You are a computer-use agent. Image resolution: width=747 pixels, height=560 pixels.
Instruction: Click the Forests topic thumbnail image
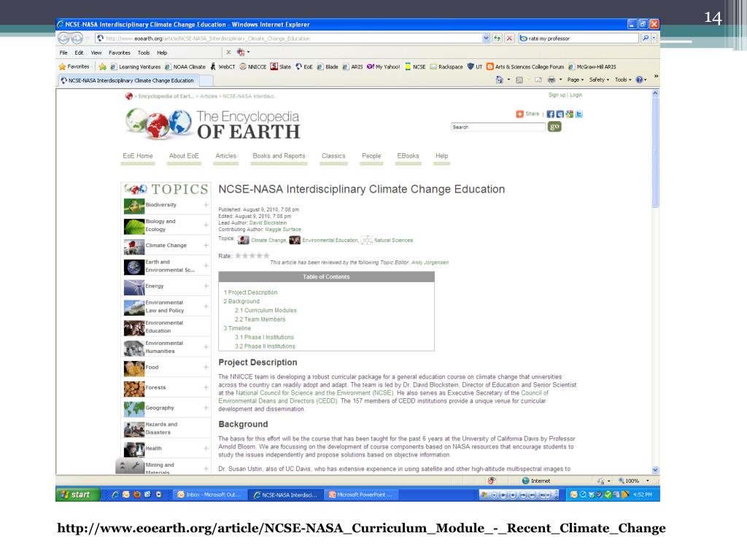tap(134, 389)
